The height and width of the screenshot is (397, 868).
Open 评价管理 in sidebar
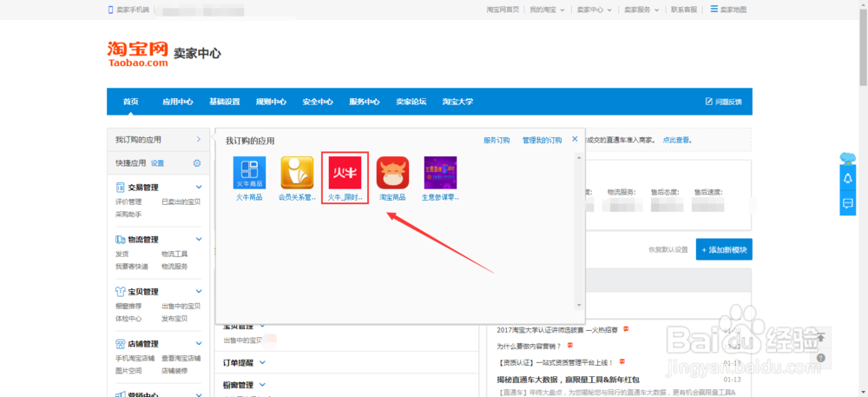(128, 202)
